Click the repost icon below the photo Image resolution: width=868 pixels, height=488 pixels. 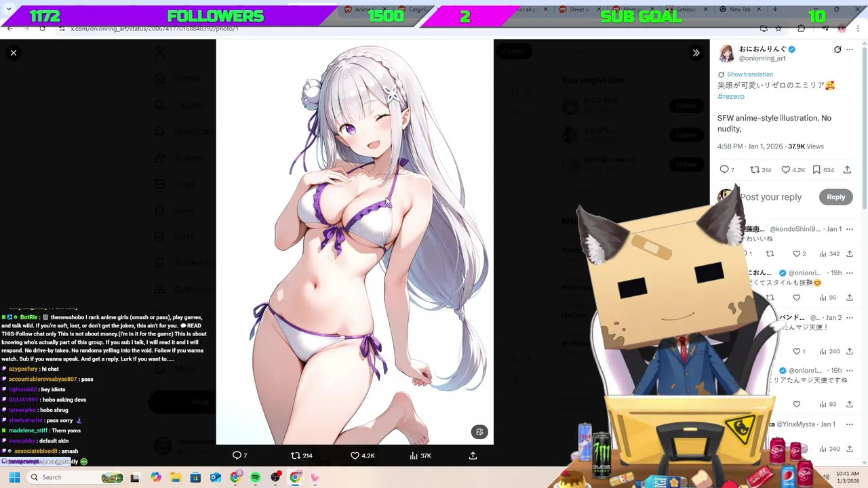pos(296,455)
